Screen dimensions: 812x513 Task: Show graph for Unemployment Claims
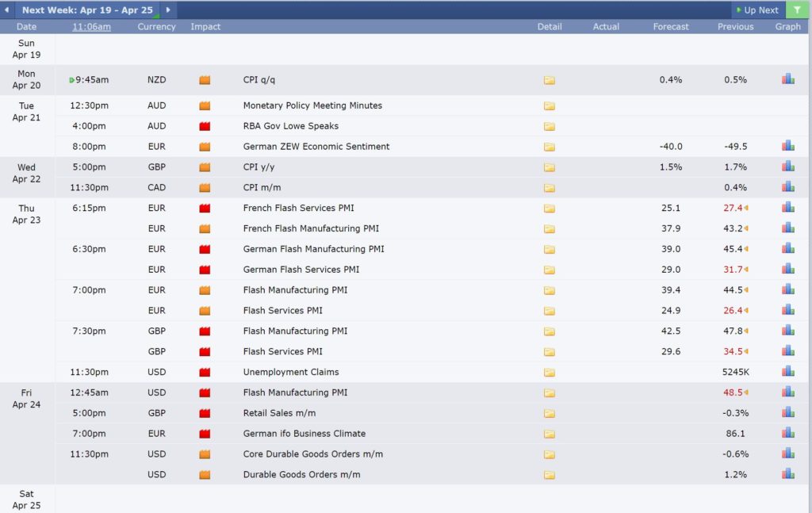pyautogui.click(x=788, y=370)
